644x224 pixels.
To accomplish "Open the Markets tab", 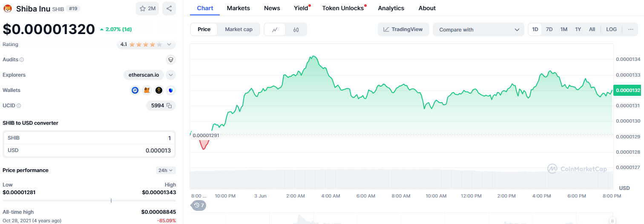I will pos(239,8).
